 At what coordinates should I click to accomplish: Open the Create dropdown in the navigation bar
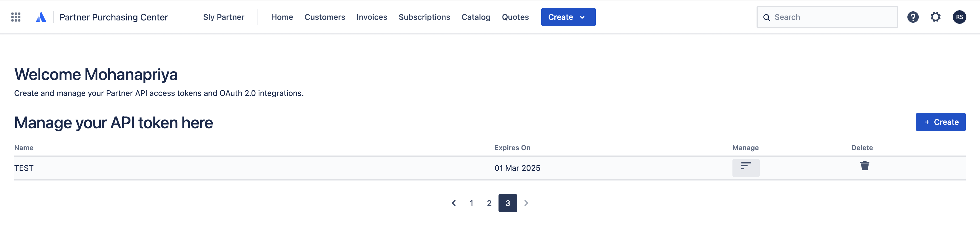[568, 17]
